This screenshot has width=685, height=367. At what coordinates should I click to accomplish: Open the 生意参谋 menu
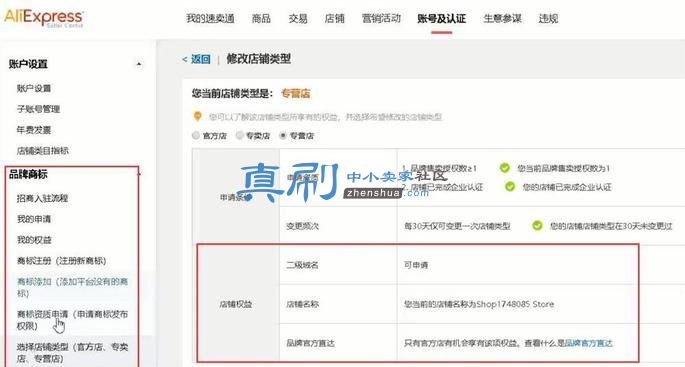[x=502, y=19]
